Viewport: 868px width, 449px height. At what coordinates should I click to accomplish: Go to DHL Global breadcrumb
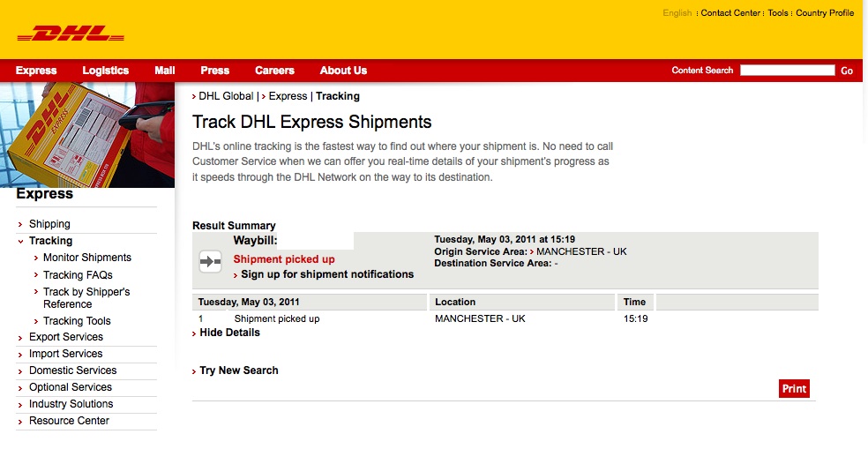click(226, 96)
